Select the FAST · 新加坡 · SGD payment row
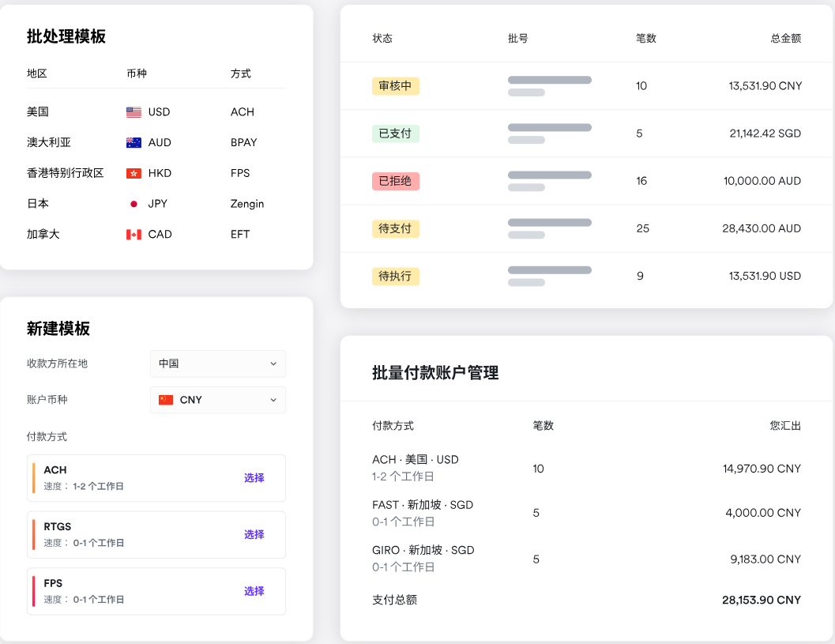Viewport: 835px width, 644px height. [586, 513]
